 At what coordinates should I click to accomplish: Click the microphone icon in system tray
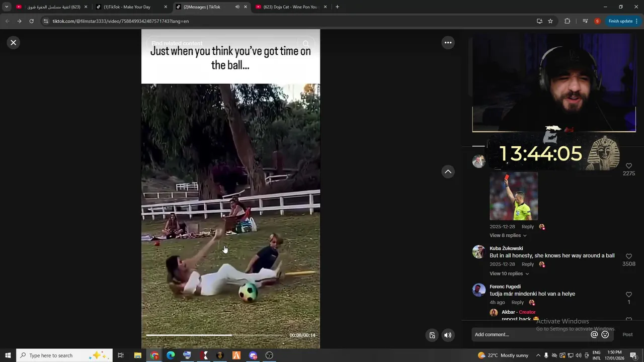tap(546, 355)
